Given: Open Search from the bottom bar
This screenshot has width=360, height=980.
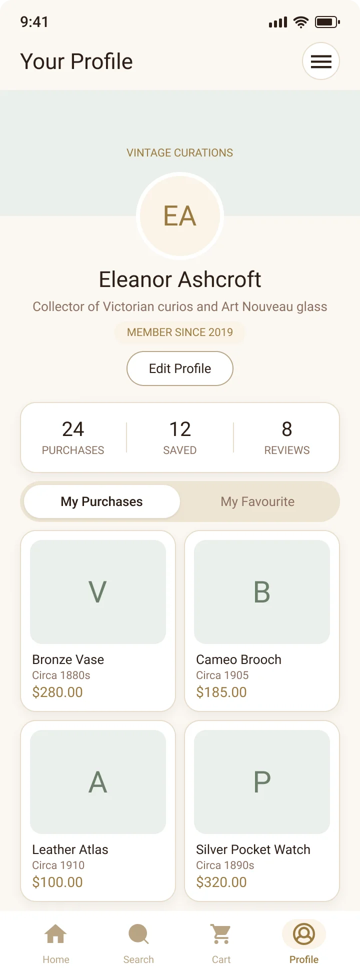Looking at the screenshot, I should click(138, 934).
